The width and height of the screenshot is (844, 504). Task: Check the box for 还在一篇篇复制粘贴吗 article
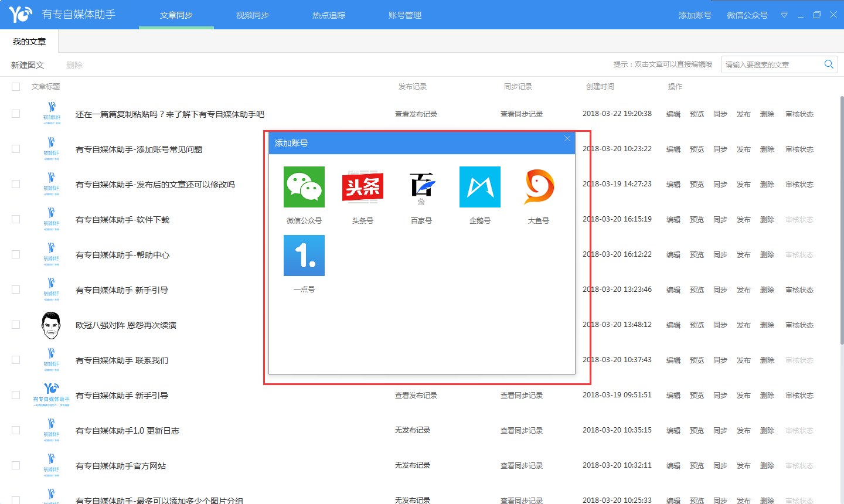pyautogui.click(x=16, y=114)
